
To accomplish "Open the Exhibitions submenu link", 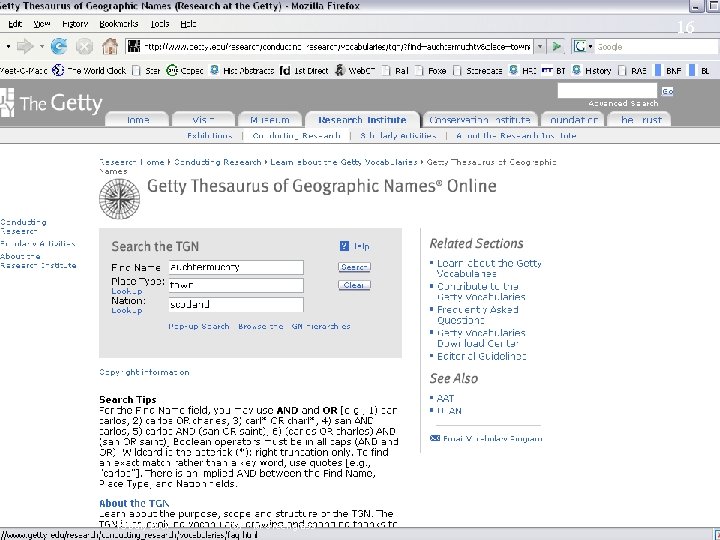I will [209, 135].
